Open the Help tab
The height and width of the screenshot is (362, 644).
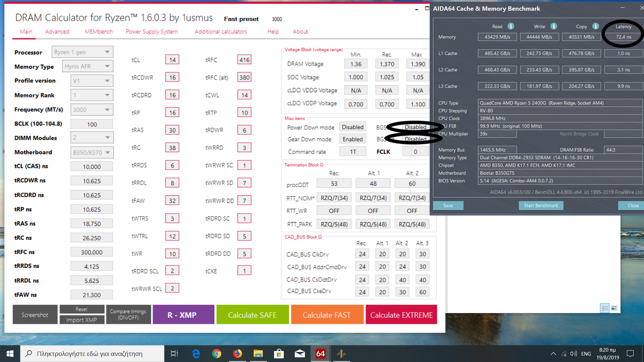click(273, 32)
